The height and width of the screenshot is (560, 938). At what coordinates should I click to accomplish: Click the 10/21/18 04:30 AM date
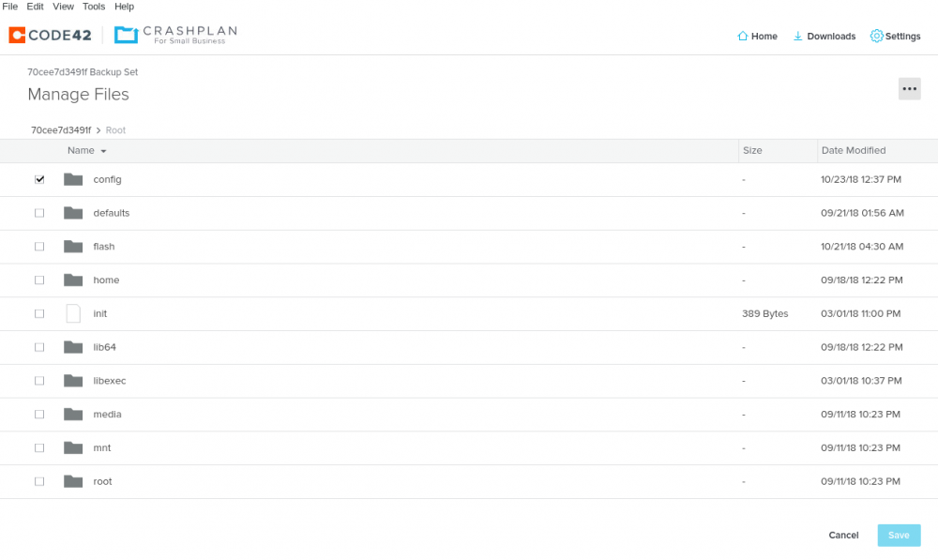(x=862, y=247)
